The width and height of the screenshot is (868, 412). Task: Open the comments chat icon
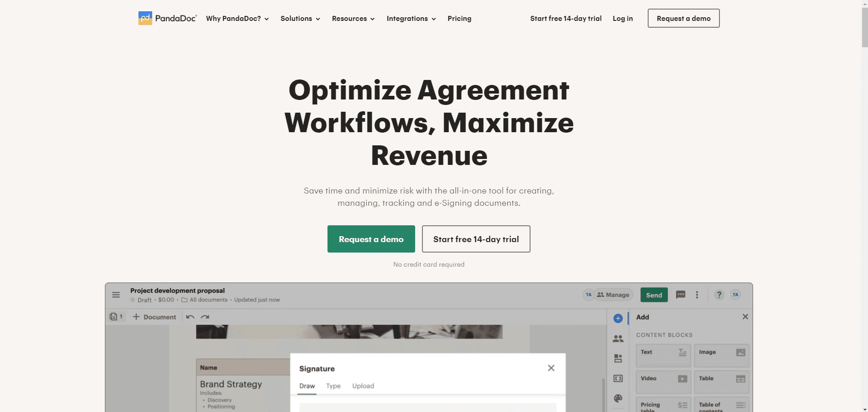click(680, 295)
